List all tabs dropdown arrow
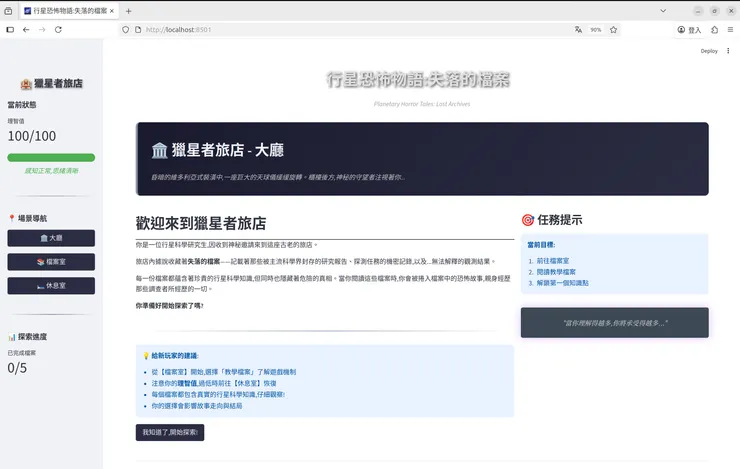This screenshot has width=740, height=469. 663,11
